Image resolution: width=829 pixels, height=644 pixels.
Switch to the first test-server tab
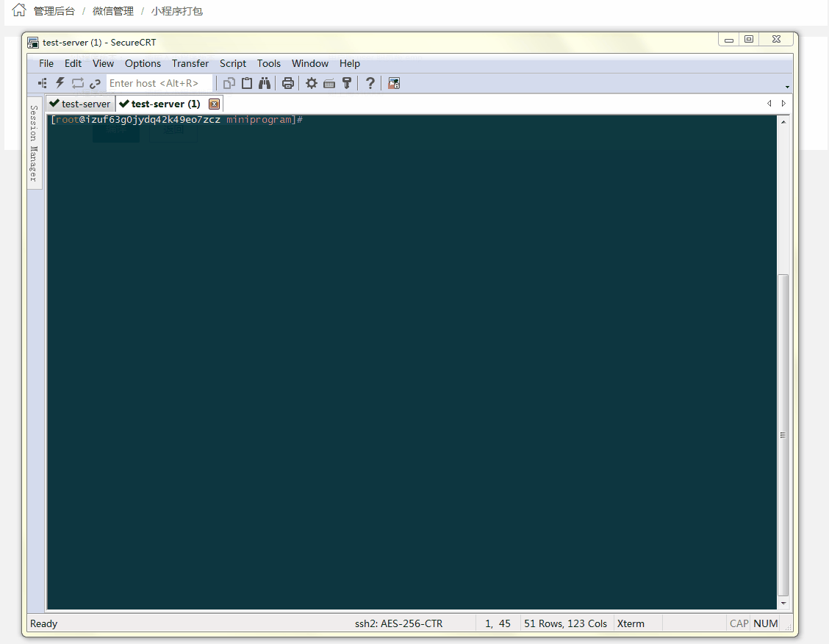point(80,104)
